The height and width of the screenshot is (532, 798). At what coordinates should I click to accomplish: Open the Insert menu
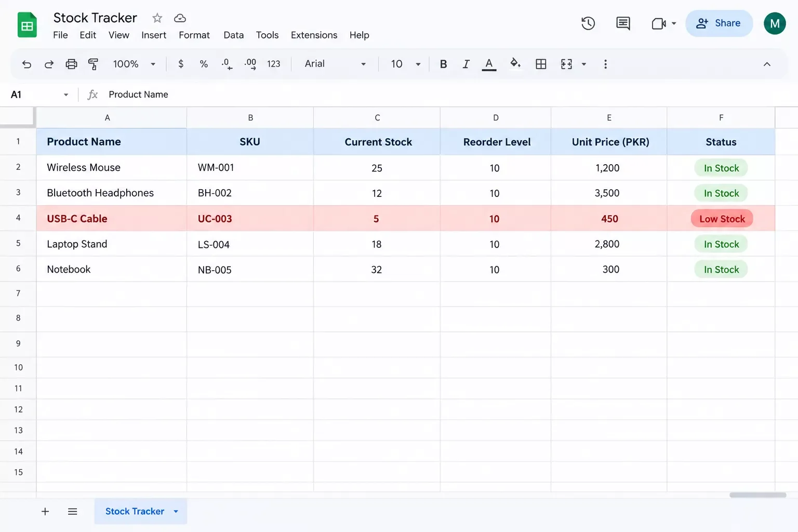tap(154, 35)
